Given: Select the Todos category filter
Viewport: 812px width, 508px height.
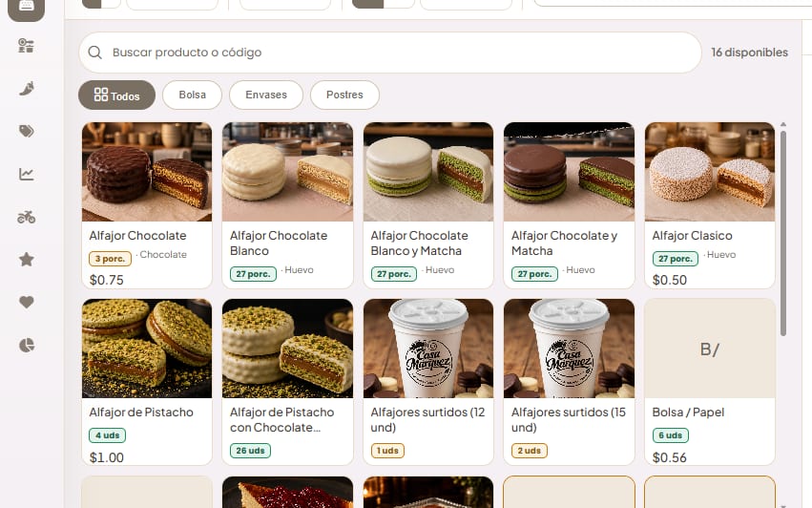Looking at the screenshot, I should (x=116, y=95).
